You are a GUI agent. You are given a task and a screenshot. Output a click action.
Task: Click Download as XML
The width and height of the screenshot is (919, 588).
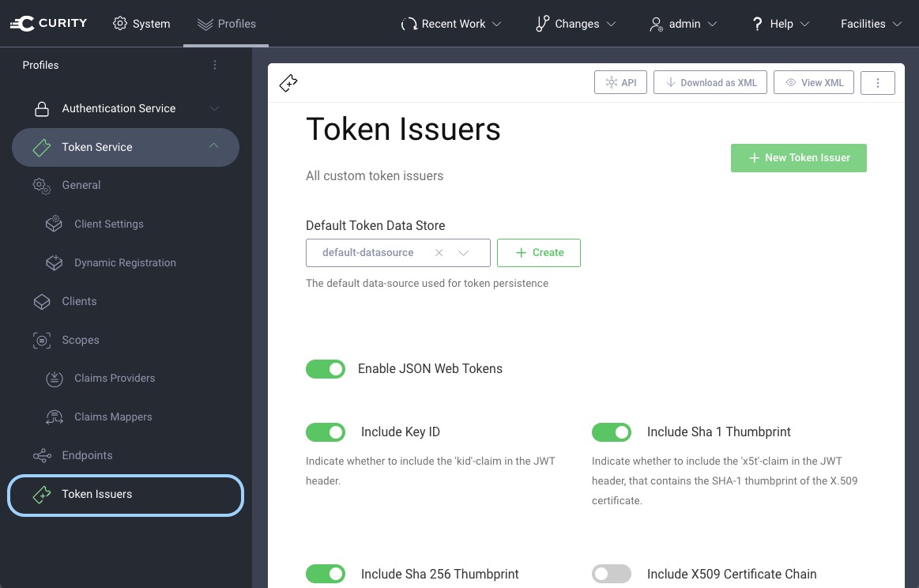point(710,82)
